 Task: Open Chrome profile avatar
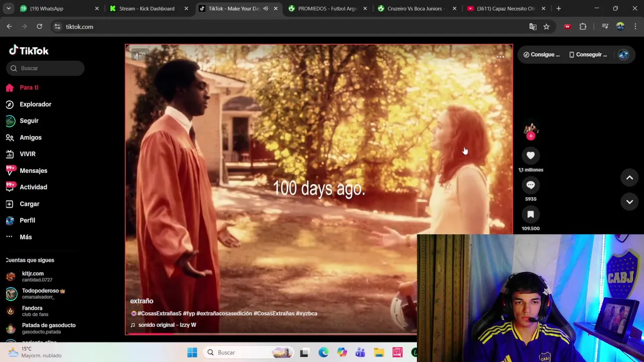click(x=620, y=27)
